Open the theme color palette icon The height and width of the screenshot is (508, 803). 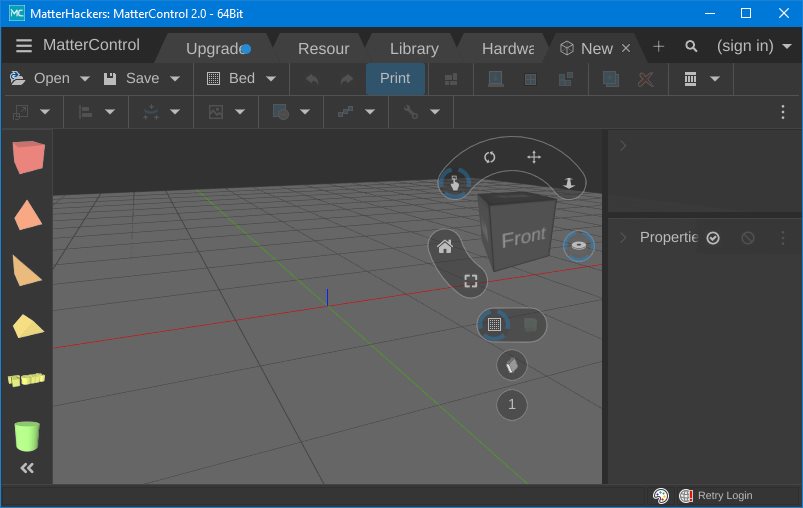click(661, 496)
